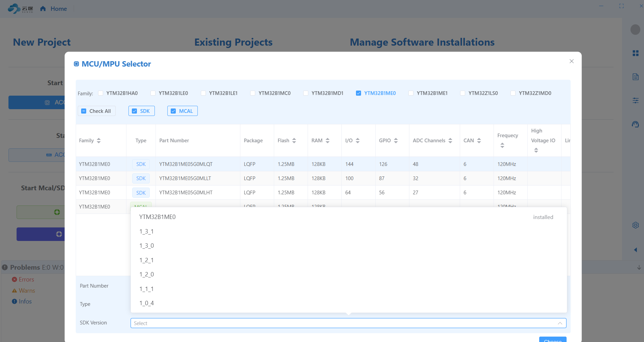Open the support headset icon in right sidebar
This screenshot has width=644, height=342.
pos(636,124)
